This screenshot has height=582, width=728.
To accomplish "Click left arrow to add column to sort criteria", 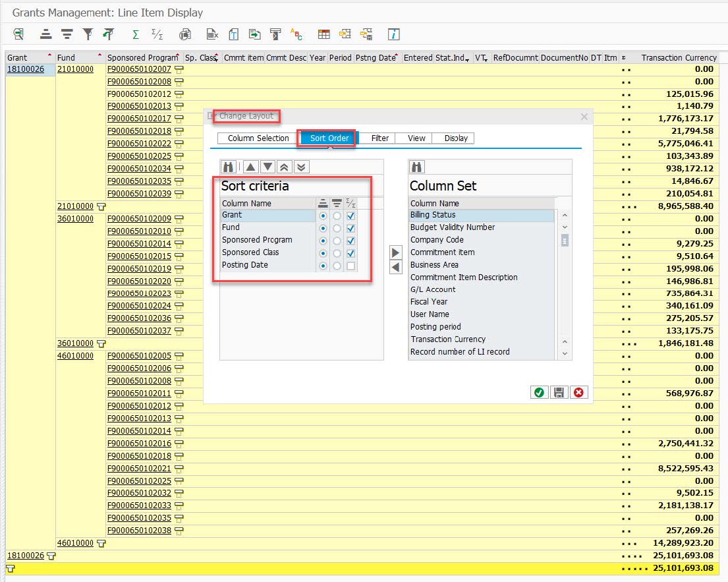I will point(395,268).
